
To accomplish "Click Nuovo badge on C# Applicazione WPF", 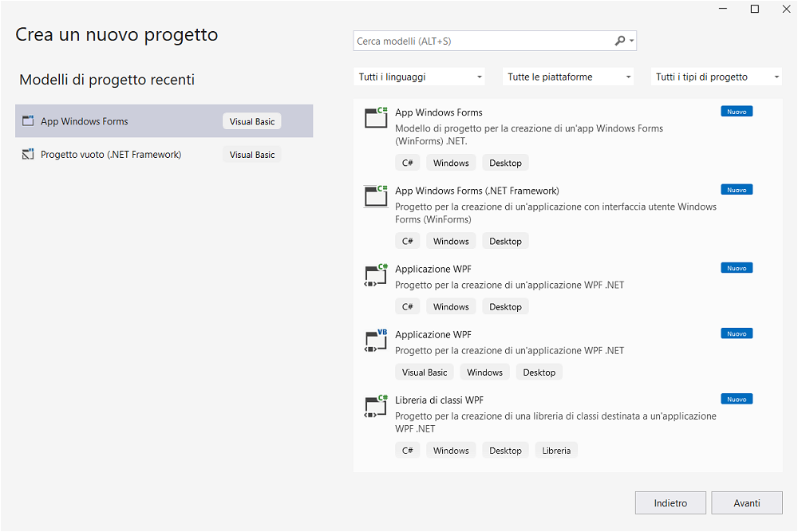I will coord(737,268).
